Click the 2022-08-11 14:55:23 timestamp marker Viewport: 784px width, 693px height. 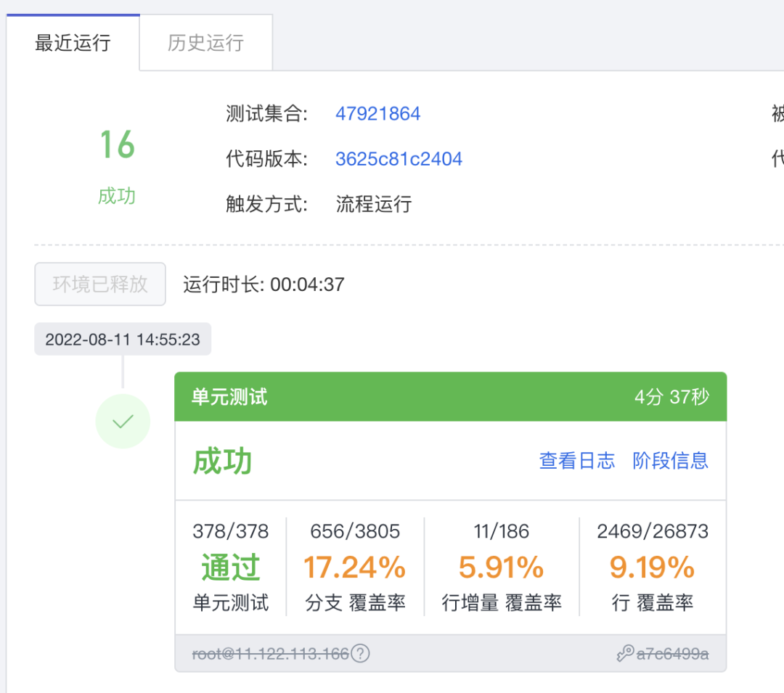click(123, 340)
